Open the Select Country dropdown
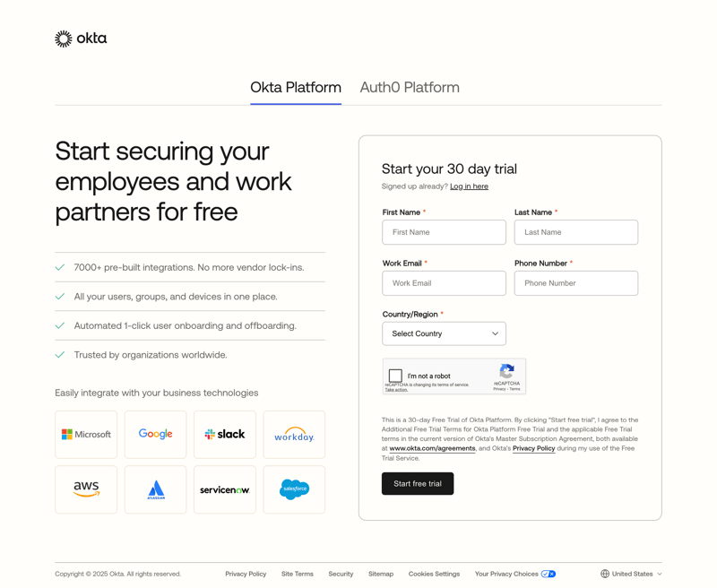The height and width of the screenshot is (588, 717). pyautogui.click(x=444, y=333)
